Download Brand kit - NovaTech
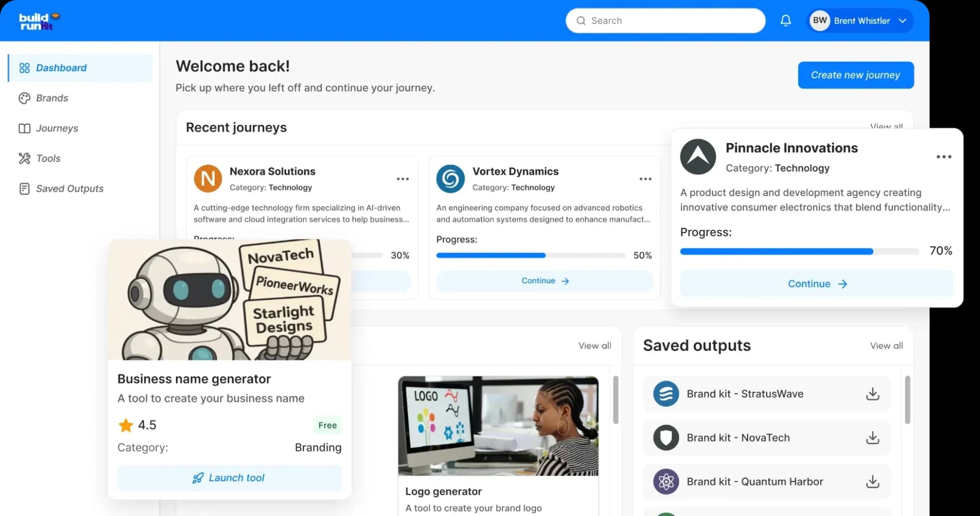The height and width of the screenshot is (516, 980). pyautogui.click(x=873, y=437)
